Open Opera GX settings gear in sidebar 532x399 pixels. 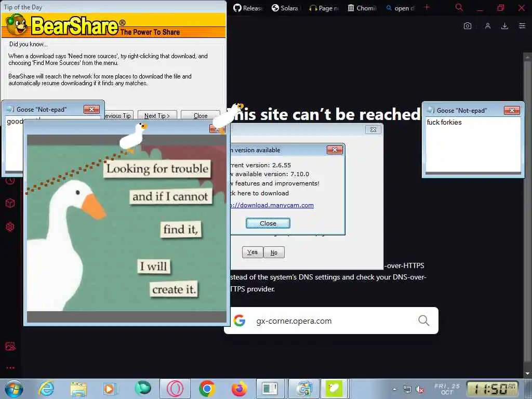click(x=10, y=227)
